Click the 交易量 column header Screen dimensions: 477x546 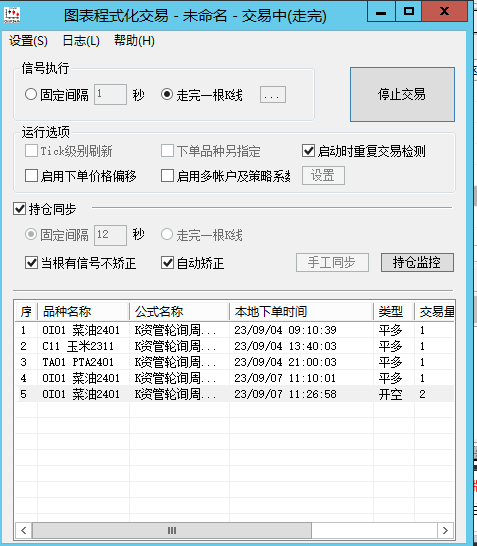[435, 312]
